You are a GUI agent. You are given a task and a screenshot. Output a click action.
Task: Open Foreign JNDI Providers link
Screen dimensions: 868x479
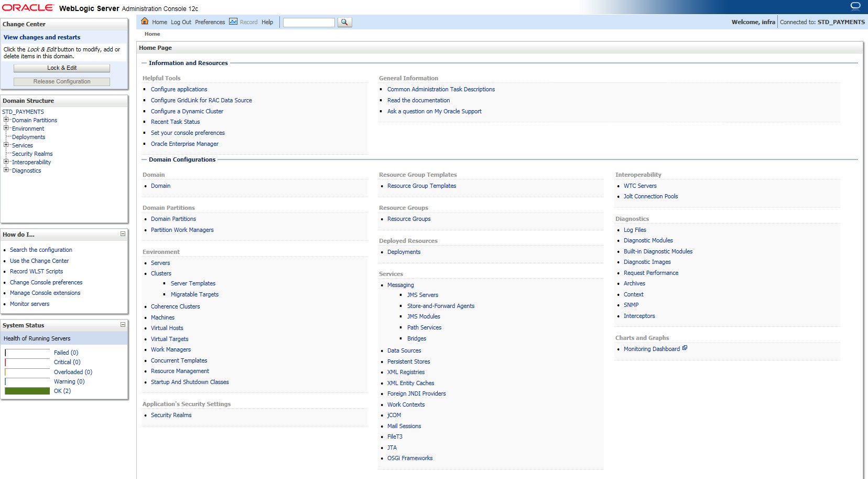point(417,393)
